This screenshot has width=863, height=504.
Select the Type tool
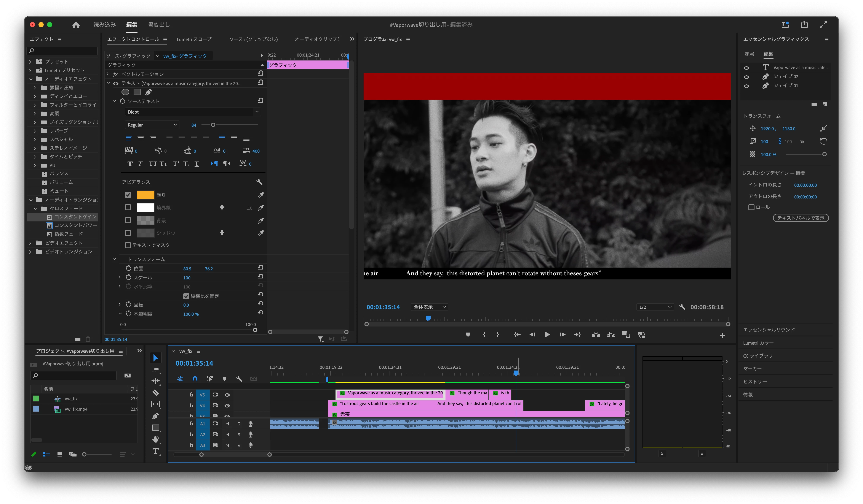coord(155,451)
